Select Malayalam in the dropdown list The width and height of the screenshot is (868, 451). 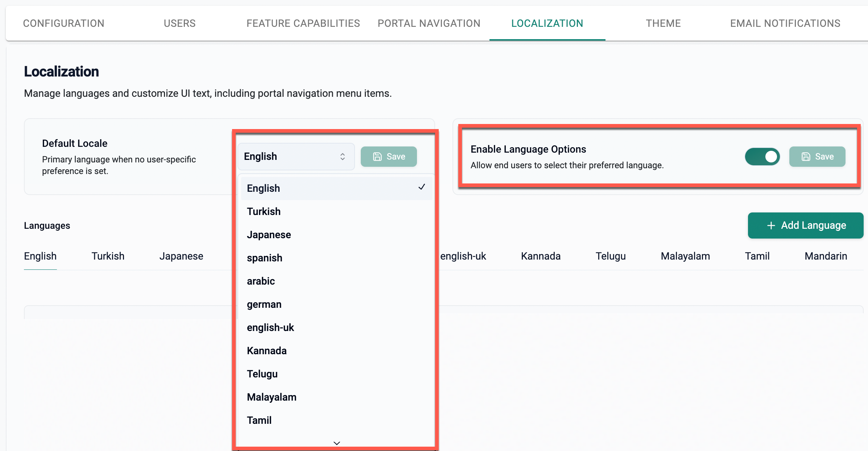(272, 397)
